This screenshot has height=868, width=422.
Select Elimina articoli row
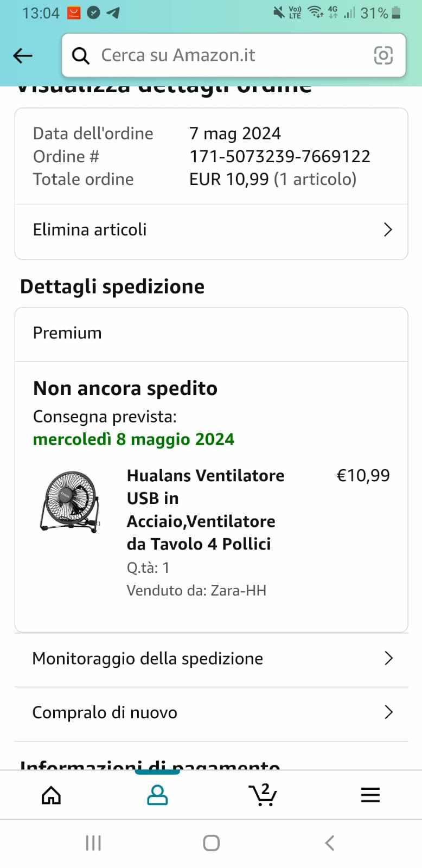coord(211,230)
